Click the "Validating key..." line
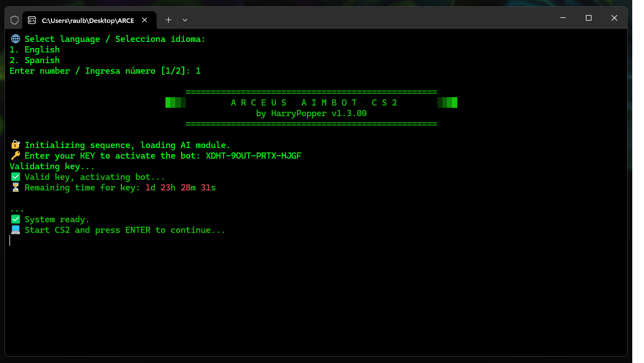The image size is (644, 363). [52, 166]
